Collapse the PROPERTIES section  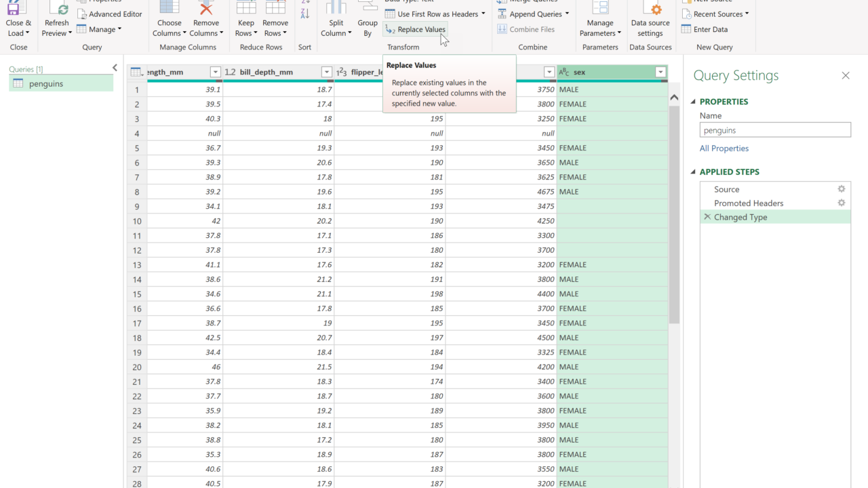pos(693,102)
